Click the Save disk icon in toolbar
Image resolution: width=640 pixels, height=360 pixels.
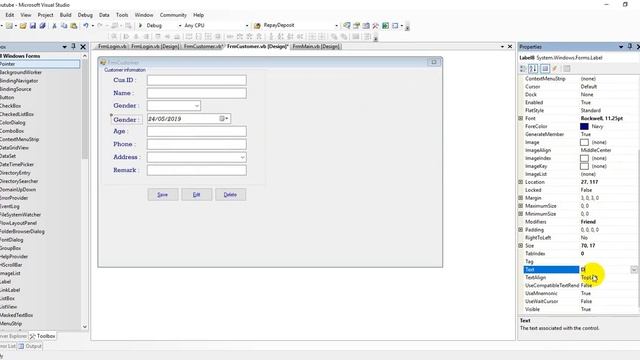pos(33,26)
